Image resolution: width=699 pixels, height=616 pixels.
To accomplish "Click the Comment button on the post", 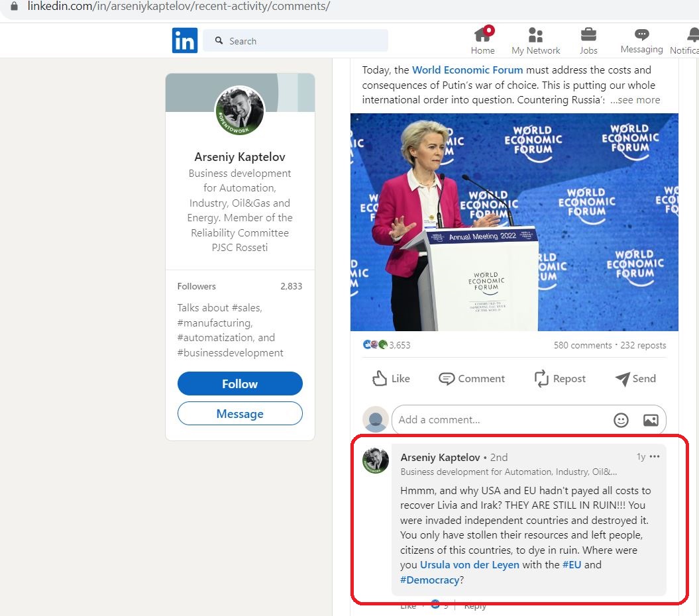I will coord(472,378).
